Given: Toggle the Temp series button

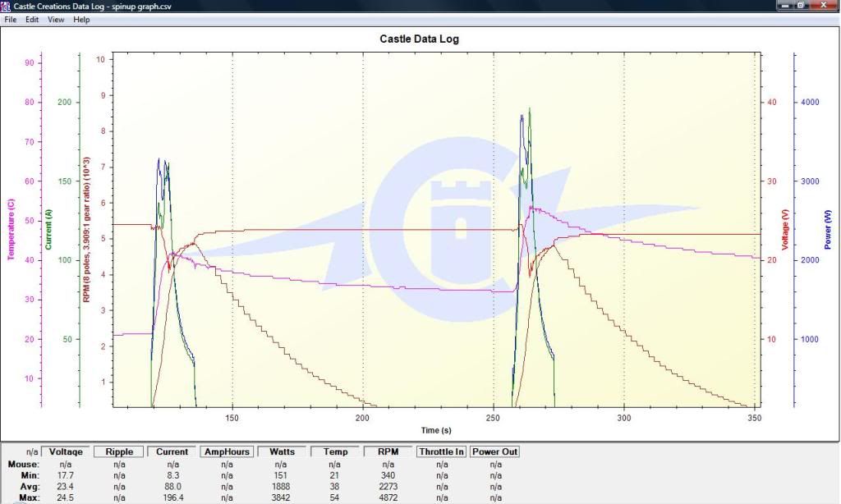Looking at the screenshot, I should [335, 451].
